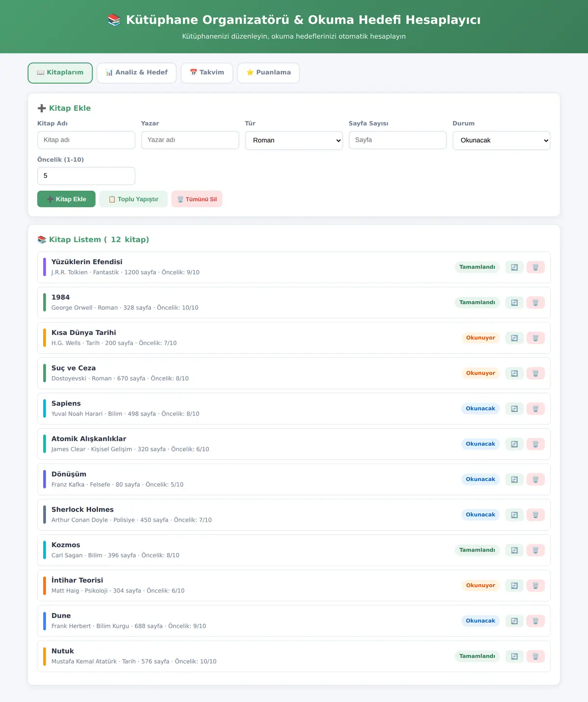Viewport: 588px width, 702px height.
Task: Delete the Yüzüklerin Efendisi book entry
Action: pos(536,267)
